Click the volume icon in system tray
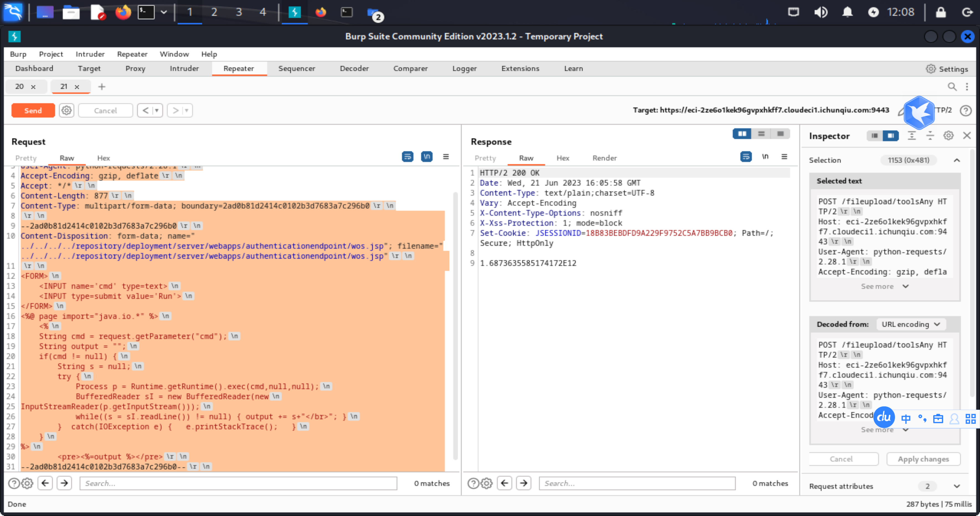The image size is (980, 516). coord(821,12)
